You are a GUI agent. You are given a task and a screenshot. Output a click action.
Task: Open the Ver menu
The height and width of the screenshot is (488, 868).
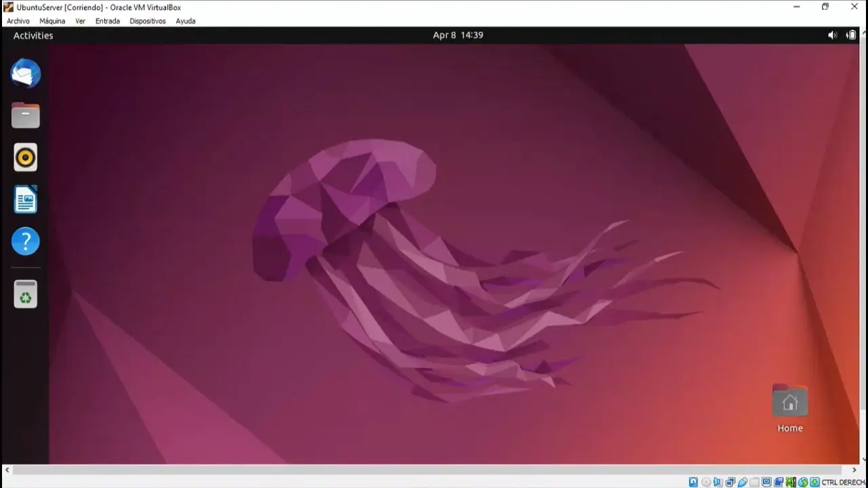(80, 21)
